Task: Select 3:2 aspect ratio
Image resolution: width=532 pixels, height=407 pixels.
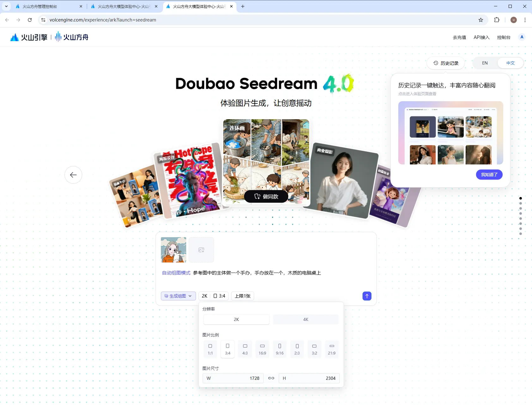Action: click(x=315, y=349)
